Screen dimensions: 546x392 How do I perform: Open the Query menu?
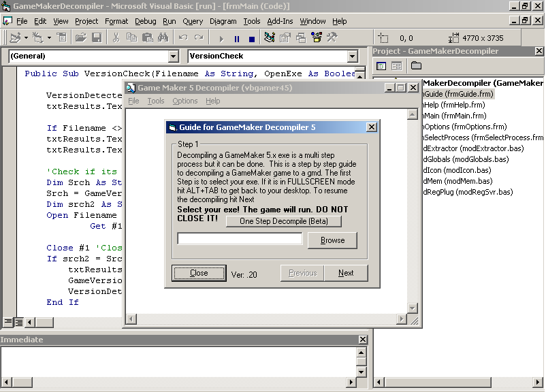tap(193, 21)
